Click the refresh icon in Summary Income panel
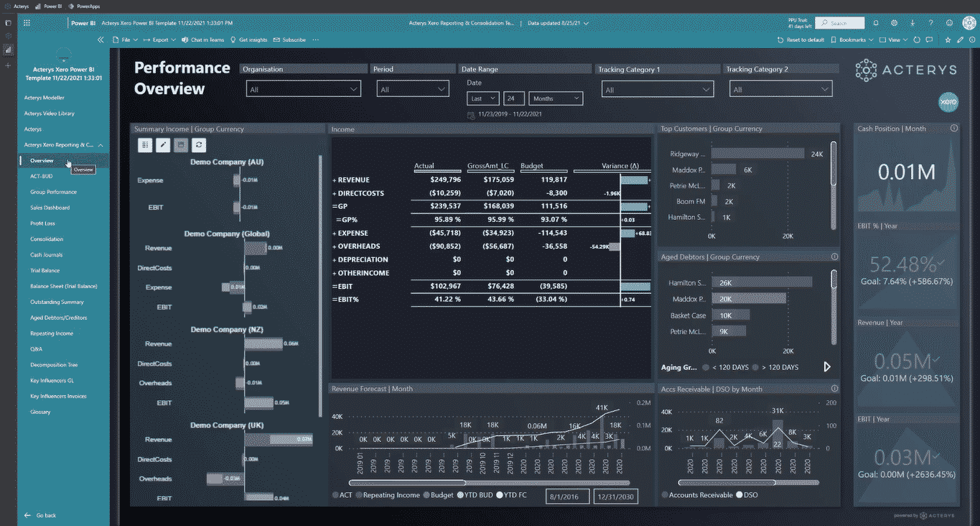The width and height of the screenshot is (980, 526). 200,145
